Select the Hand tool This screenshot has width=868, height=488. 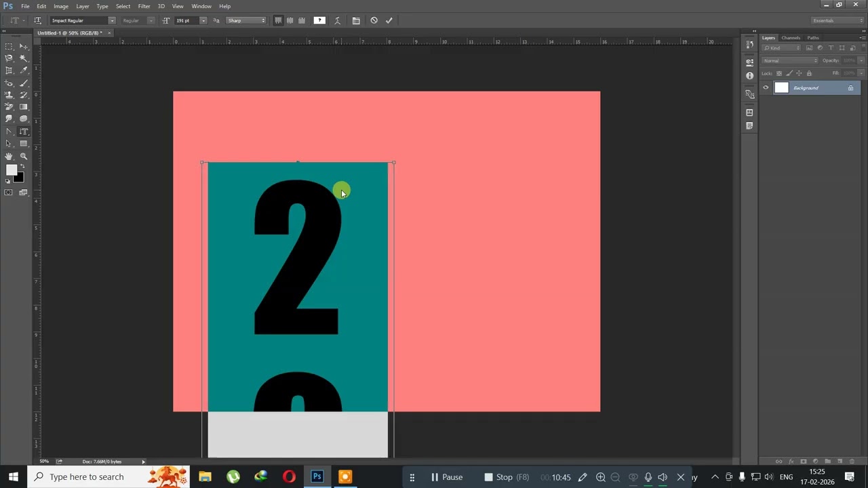[9, 157]
